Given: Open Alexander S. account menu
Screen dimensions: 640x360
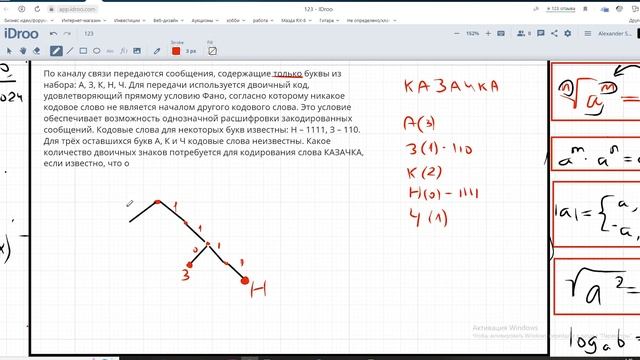Looking at the screenshot, I should click(615, 33).
